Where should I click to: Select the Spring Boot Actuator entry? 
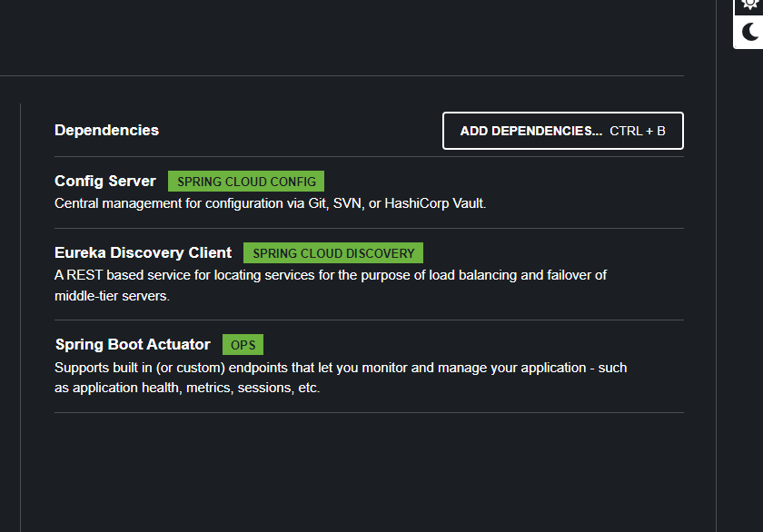point(132,344)
